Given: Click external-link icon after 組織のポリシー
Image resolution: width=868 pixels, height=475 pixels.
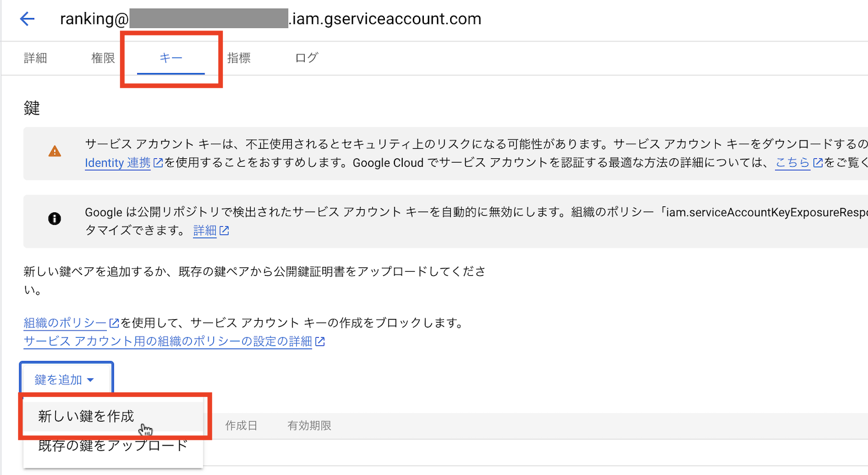Looking at the screenshot, I should (x=114, y=323).
